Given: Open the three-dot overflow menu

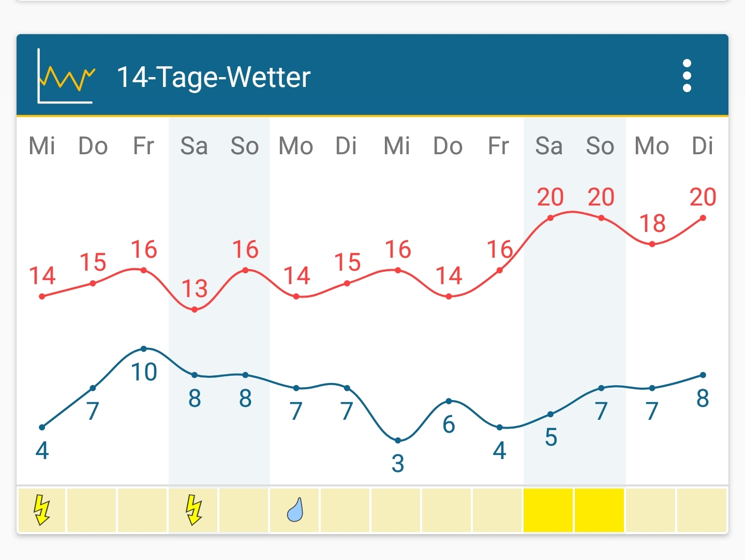Looking at the screenshot, I should [687, 76].
